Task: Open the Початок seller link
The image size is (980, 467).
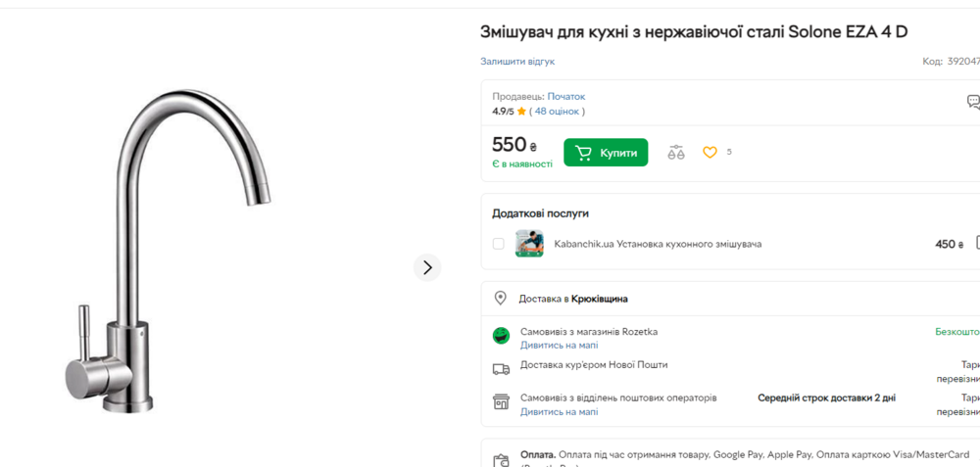Action: (566, 96)
